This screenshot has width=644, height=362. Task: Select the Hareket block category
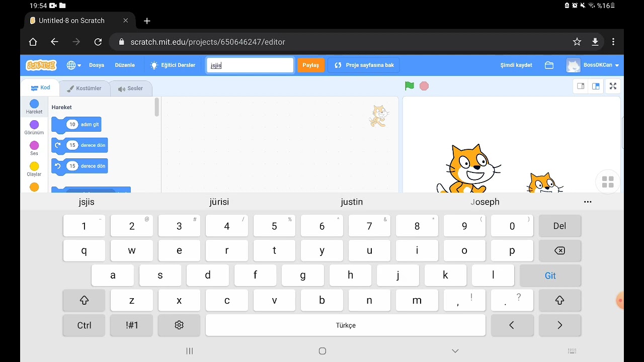(x=34, y=107)
